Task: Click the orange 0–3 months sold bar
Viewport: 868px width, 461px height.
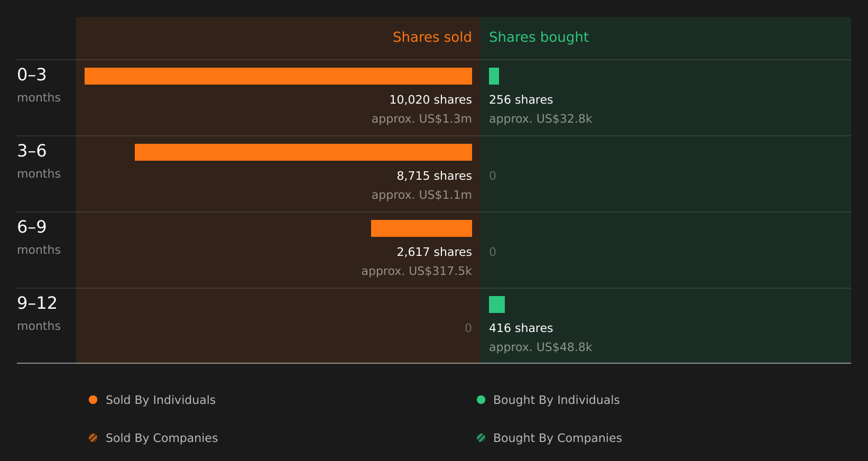Action: click(x=278, y=76)
